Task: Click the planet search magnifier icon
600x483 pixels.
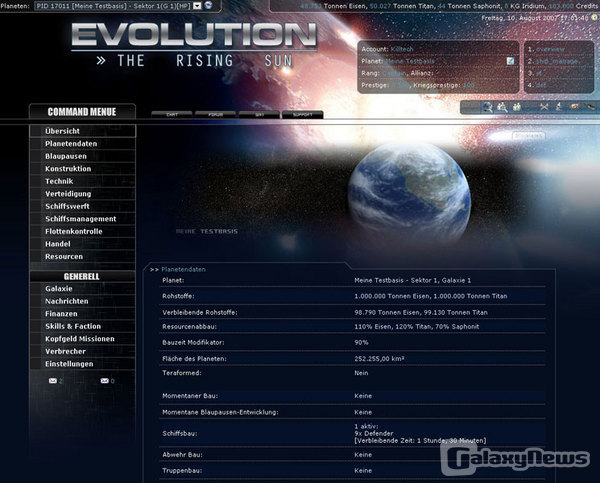Action: 487,107
